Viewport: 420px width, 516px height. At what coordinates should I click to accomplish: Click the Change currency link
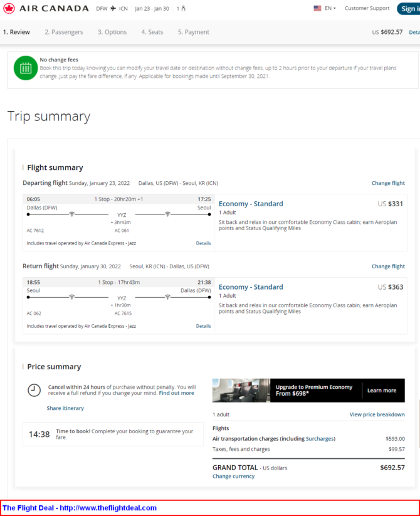pos(234,477)
